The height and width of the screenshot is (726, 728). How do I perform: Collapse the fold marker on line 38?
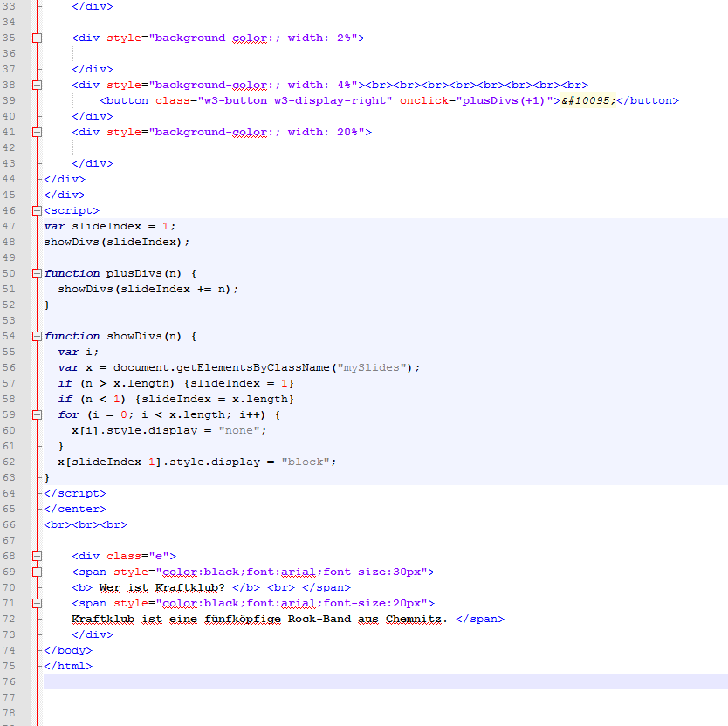36,85
